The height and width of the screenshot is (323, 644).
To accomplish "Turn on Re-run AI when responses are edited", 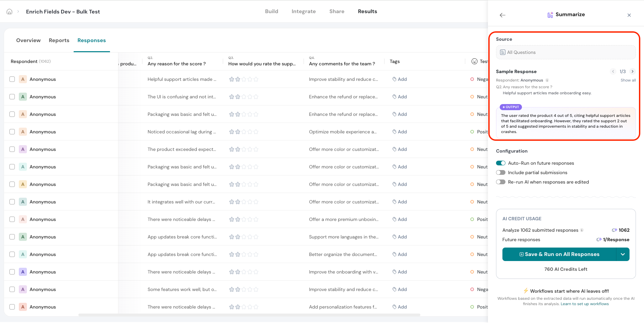I will click(x=500, y=182).
